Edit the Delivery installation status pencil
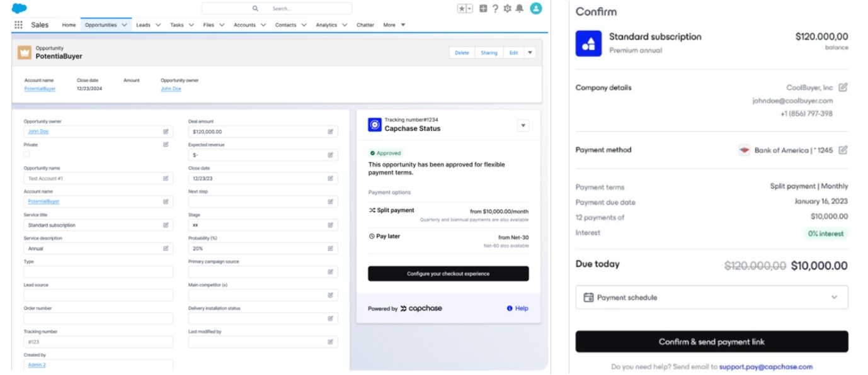The image size is (868, 375). coord(330,318)
